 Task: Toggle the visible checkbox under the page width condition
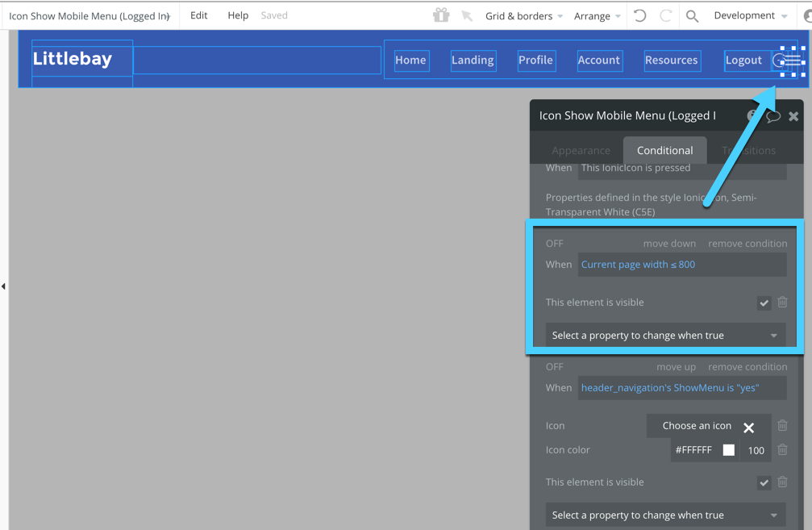pos(764,303)
